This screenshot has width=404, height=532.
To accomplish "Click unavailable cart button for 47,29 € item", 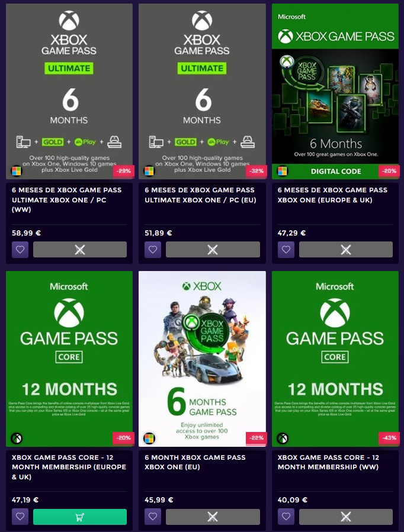I will pyautogui.click(x=345, y=250).
